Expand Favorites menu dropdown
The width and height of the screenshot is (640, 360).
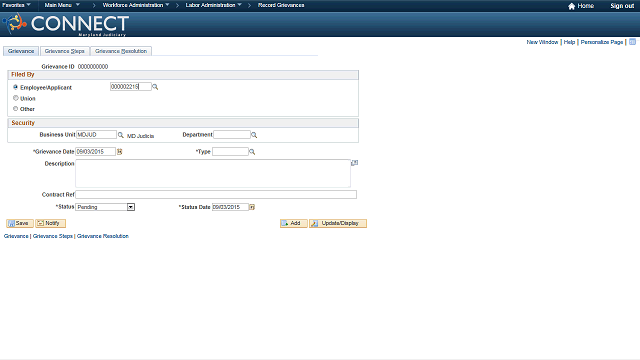16,5
